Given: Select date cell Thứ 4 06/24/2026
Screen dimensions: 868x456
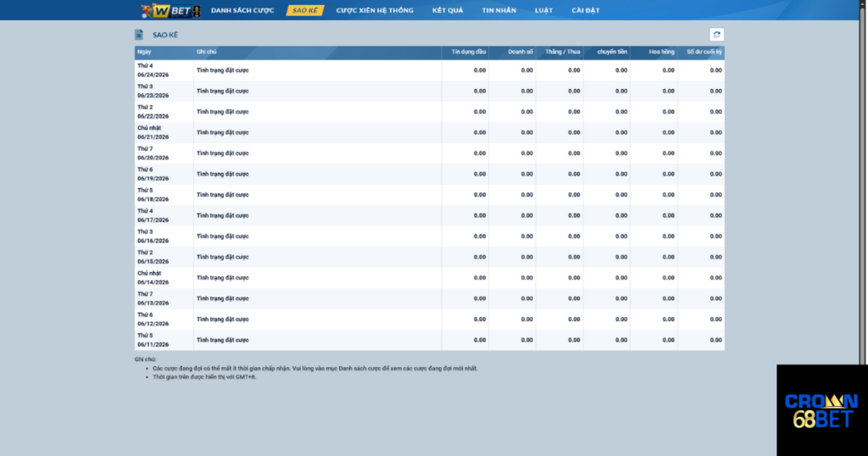Looking at the screenshot, I should point(164,70).
